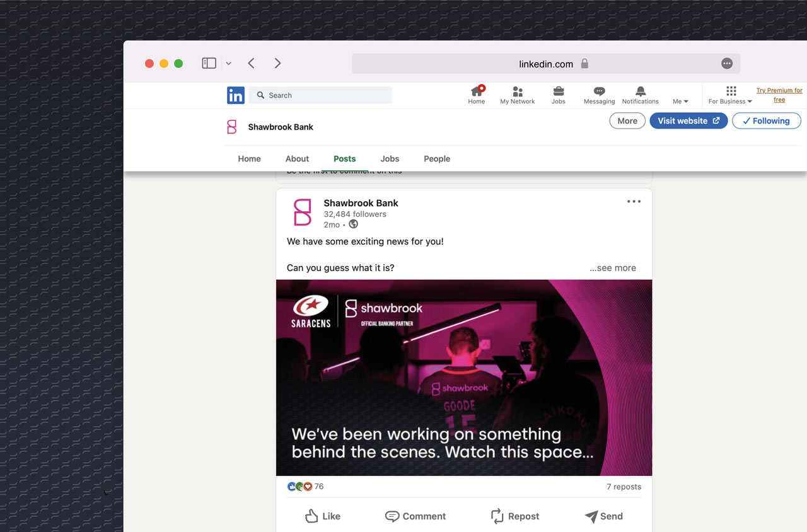Toggle the Safari sidebar button
Viewport: 807px width, 532px height.
pyautogui.click(x=209, y=63)
